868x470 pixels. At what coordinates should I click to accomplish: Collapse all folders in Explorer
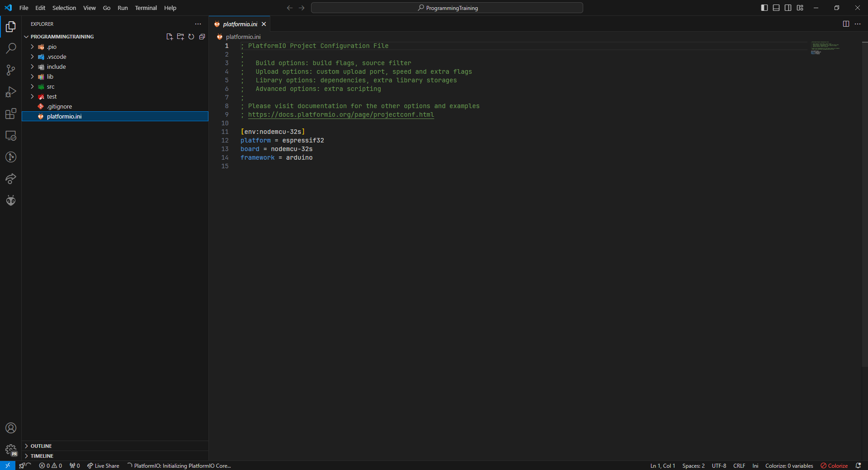[x=202, y=37]
